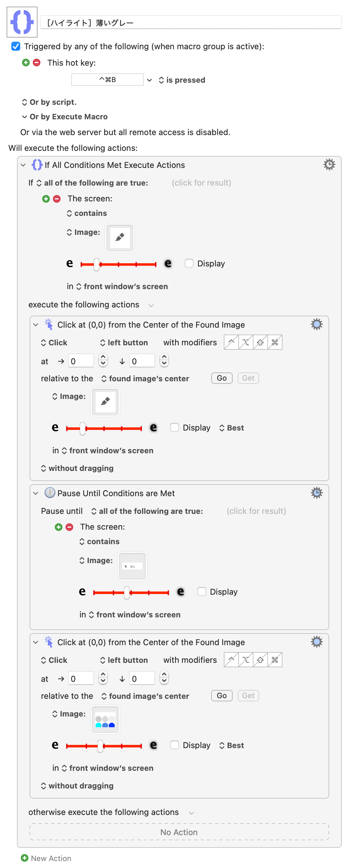
Task: Uncheck the 'Triggered by any of the following' checkbox
Action: coord(16,46)
